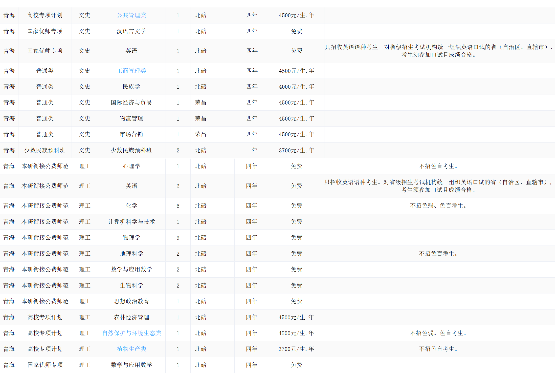Click the 一年 duration cell
Image resolution: width=555 pixels, height=392 pixels.
[x=252, y=150]
